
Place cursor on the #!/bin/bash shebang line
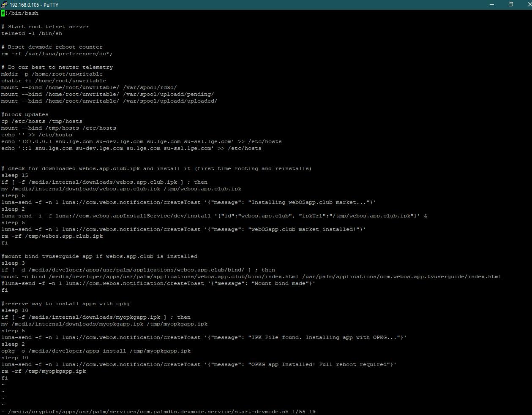tap(21, 13)
